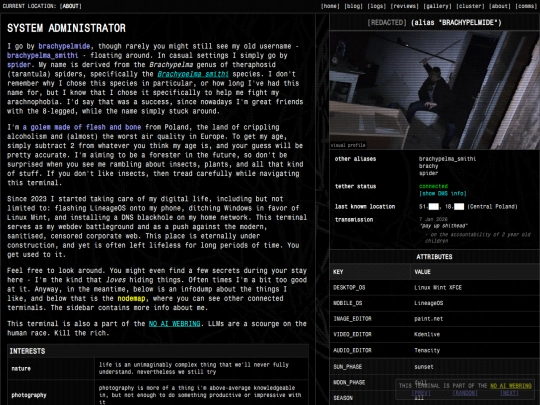Click the highlighted username brachypelma_smithi in the paragraph
This screenshot has width=540, height=405.
(43, 55)
